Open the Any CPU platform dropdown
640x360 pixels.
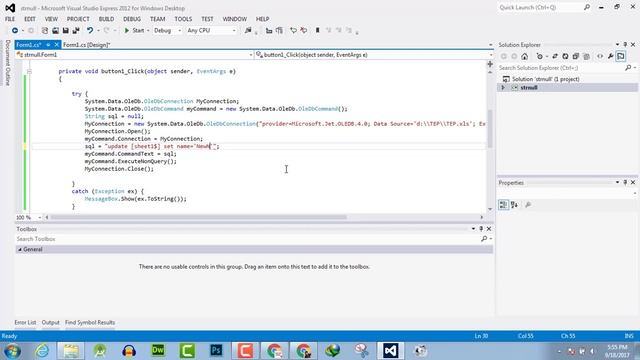coord(211,31)
